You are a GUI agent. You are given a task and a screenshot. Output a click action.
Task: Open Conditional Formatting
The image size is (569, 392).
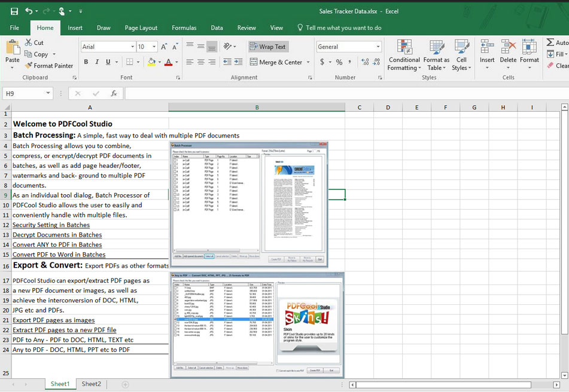coord(404,55)
